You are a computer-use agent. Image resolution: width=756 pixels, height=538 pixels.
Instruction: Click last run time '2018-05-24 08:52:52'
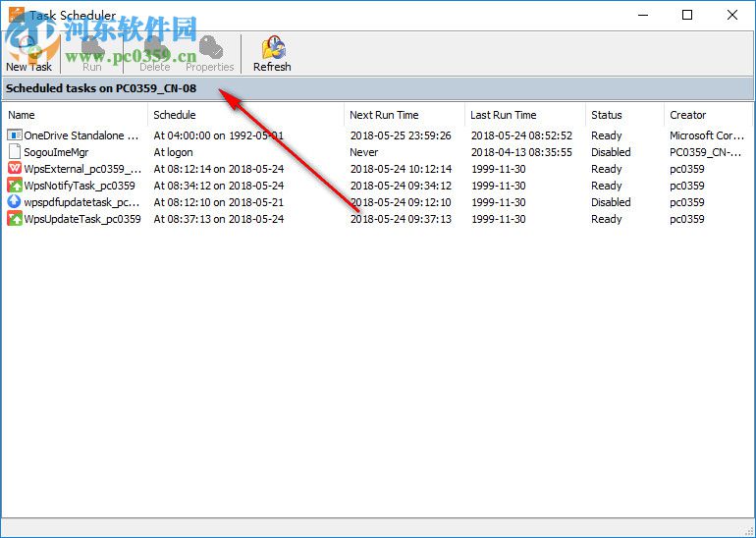(521, 135)
